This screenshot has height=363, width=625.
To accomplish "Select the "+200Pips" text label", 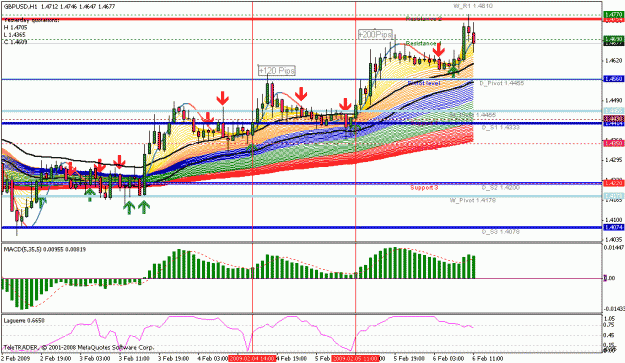I will 375,35.
